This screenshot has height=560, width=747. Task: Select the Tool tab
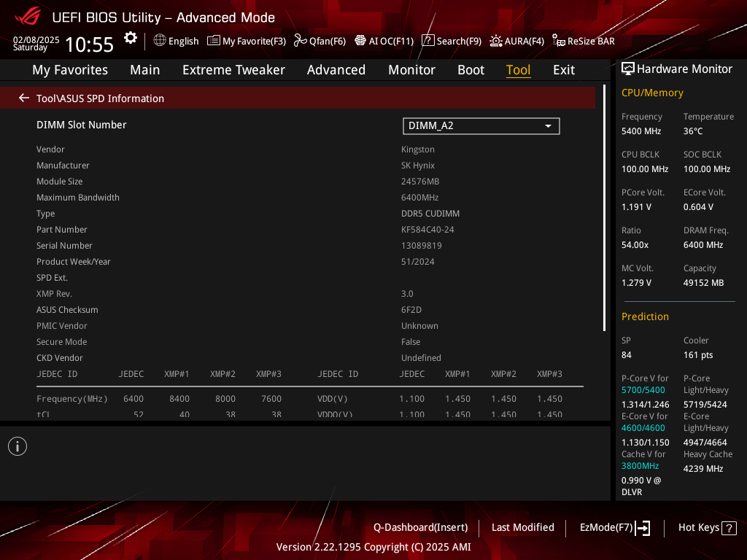tap(518, 69)
